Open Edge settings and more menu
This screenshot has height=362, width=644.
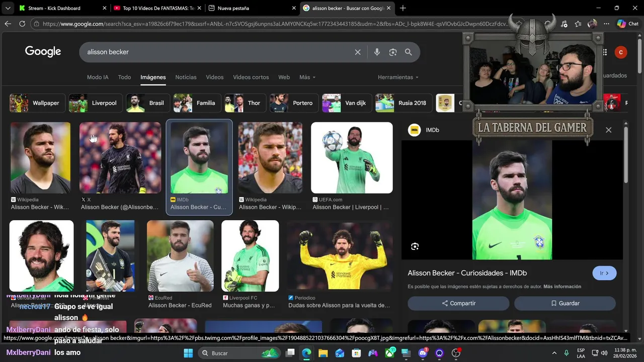[607, 24]
